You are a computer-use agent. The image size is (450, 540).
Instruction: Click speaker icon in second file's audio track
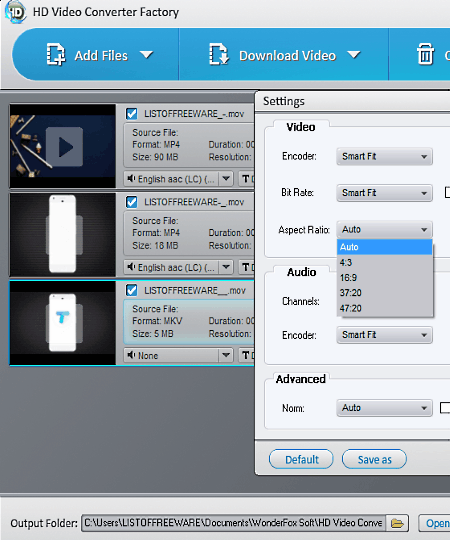tap(131, 267)
